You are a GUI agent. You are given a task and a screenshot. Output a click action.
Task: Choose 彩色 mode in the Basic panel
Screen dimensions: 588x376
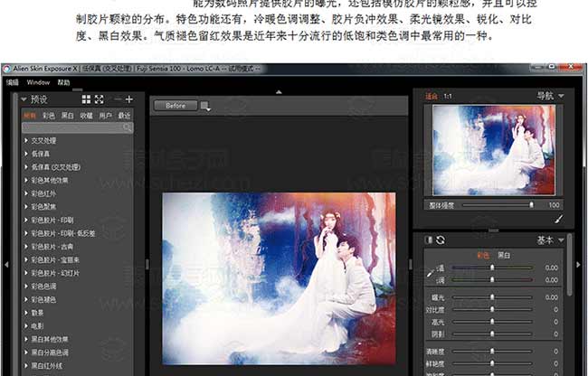pyautogui.click(x=483, y=256)
